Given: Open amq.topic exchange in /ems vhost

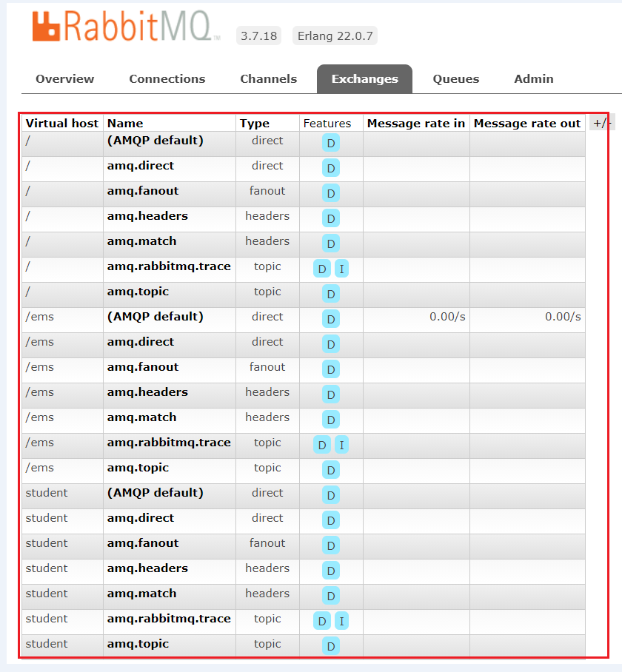Looking at the screenshot, I should pos(138,468).
